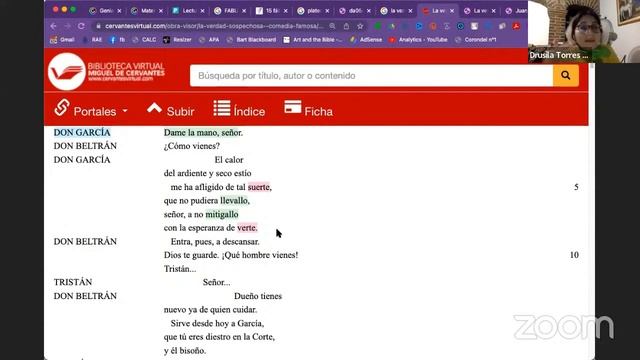Image resolution: width=640 pixels, height=360 pixels.
Task: Click the search field Búsqueda por título
Action: pos(371,76)
